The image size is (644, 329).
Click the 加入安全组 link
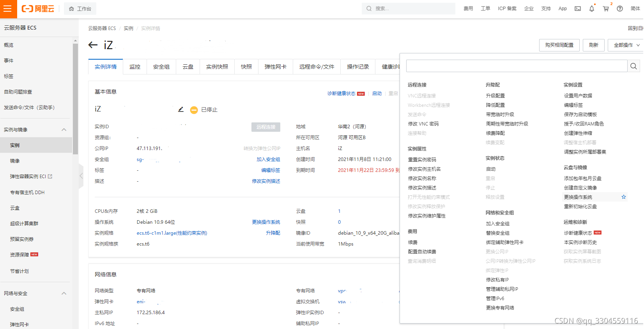[268, 159]
